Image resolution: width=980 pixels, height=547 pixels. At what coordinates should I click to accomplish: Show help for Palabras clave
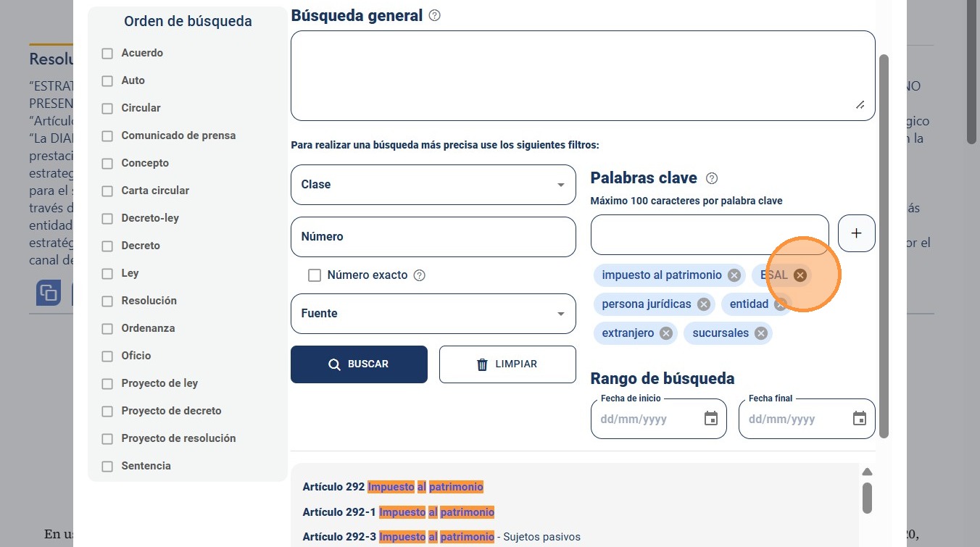point(712,178)
